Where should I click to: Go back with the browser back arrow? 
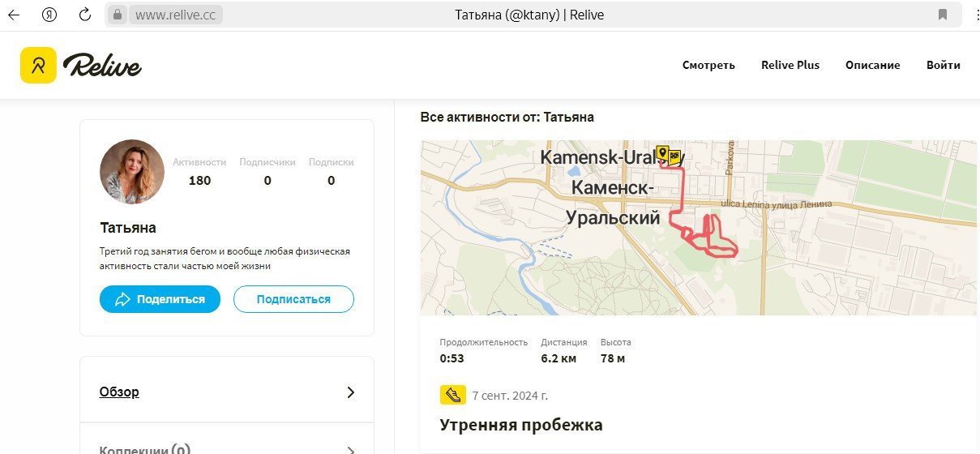pyautogui.click(x=14, y=15)
